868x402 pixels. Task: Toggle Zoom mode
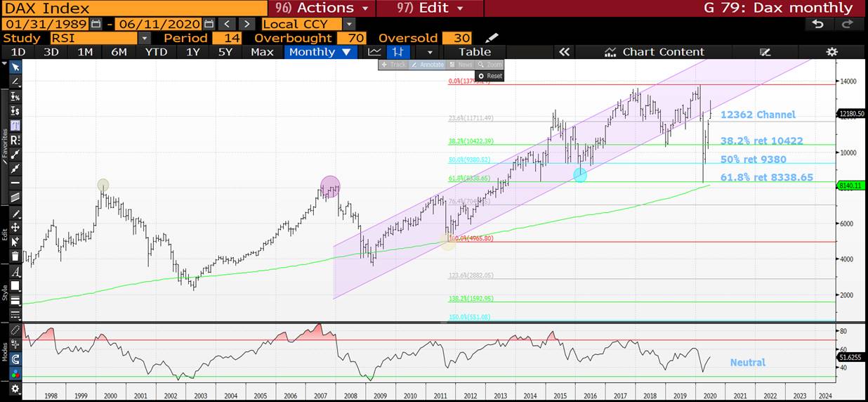pyautogui.click(x=489, y=65)
